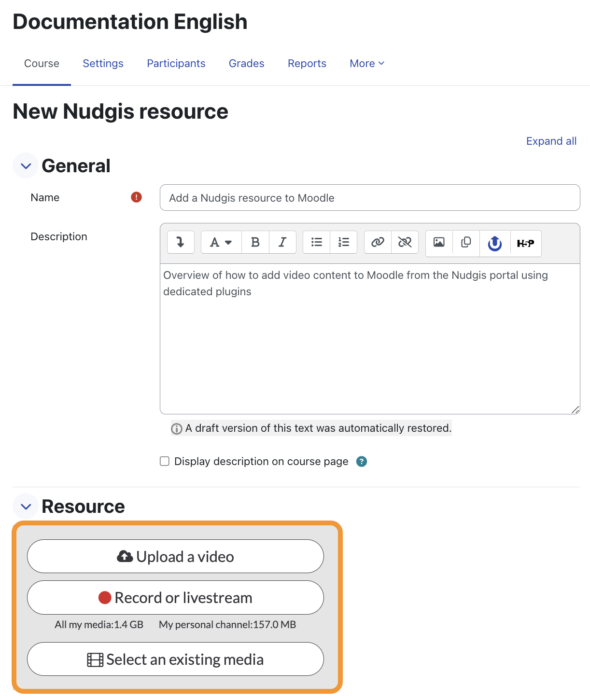Viewport: 590px width, 700px height.
Task: Click the draft restored info icon
Action: (177, 428)
